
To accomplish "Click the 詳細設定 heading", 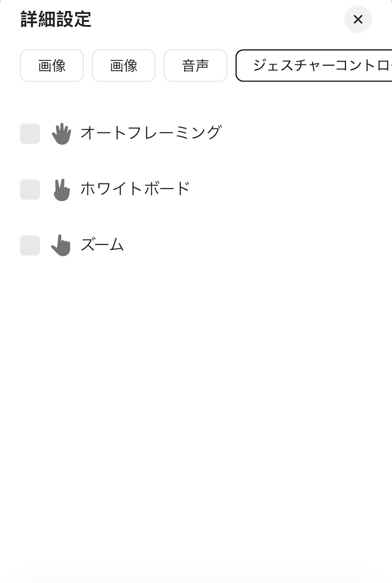I will click(x=56, y=20).
